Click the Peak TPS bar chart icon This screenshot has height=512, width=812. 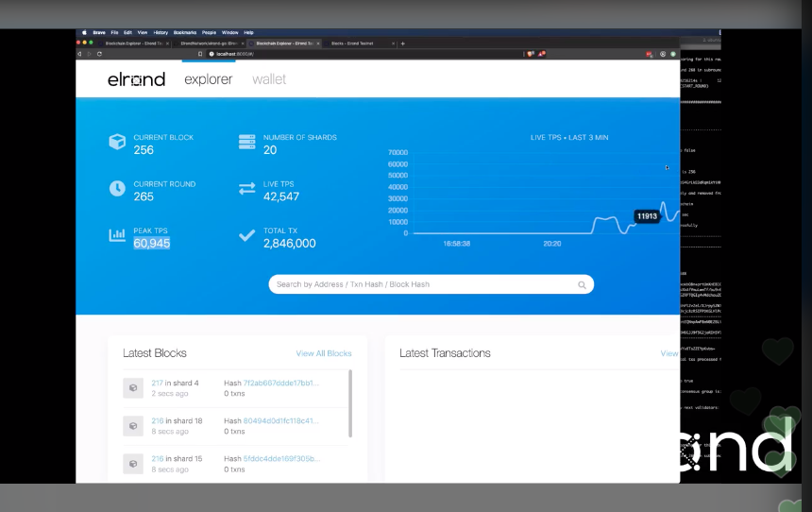click(x=117, y=235)
